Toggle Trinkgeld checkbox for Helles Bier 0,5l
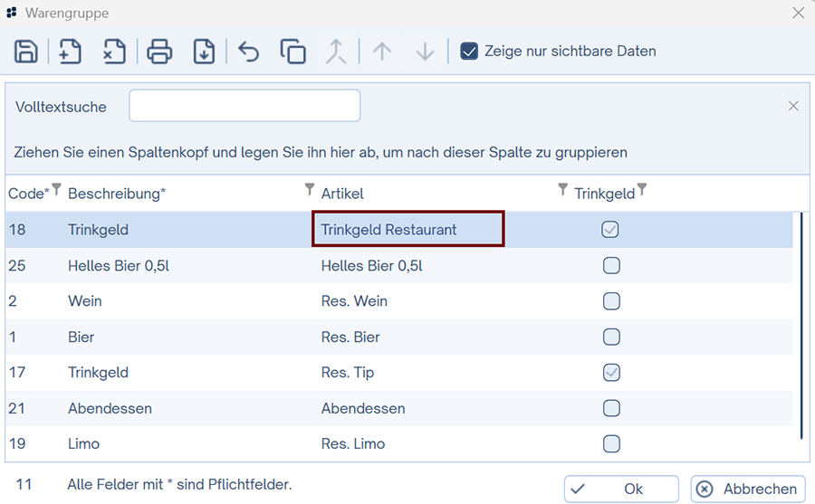 [611, 266]
